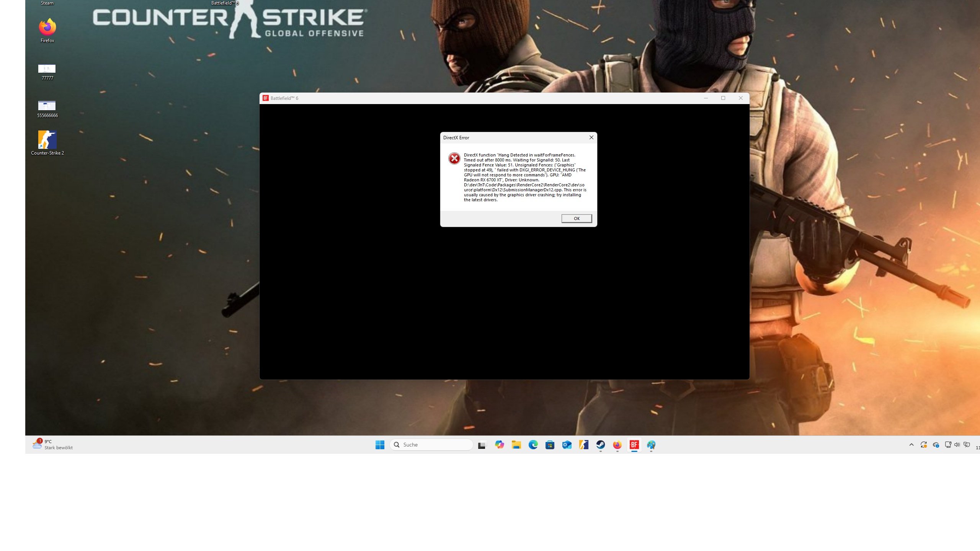The height and width of the screenshot is (551, 980).
Task: Open Paint from the taskbar
Action: point(651,445)
